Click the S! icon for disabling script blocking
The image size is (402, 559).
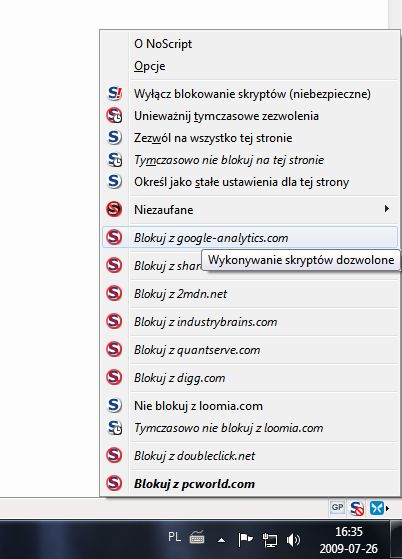click(x=114, y=94)
